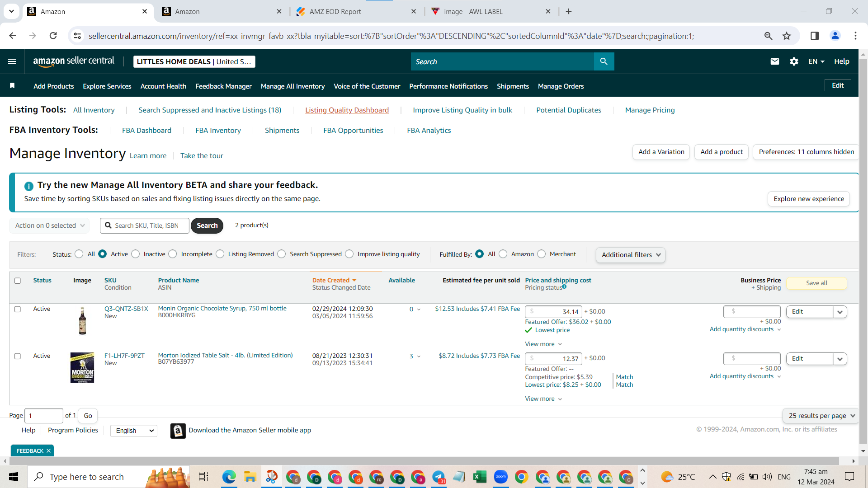Open Voice of the Customer menu item
The width and height of the screenshot is (868, 488).
click(x=367, y=86)
